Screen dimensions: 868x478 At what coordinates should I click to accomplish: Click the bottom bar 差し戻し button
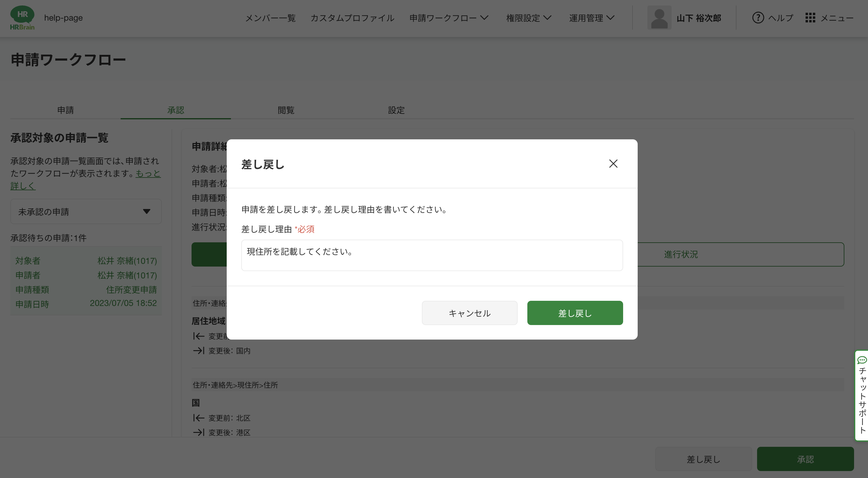pos(703,459)
